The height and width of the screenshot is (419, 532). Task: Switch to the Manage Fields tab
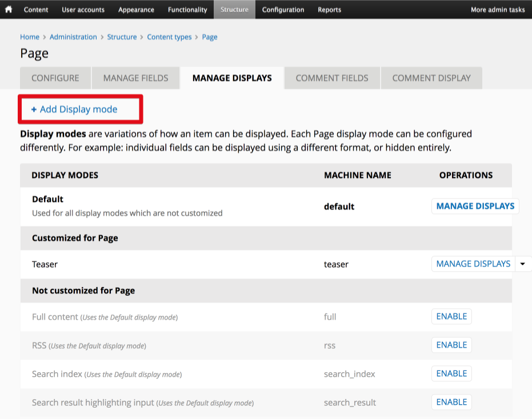[x=135, y=78]
